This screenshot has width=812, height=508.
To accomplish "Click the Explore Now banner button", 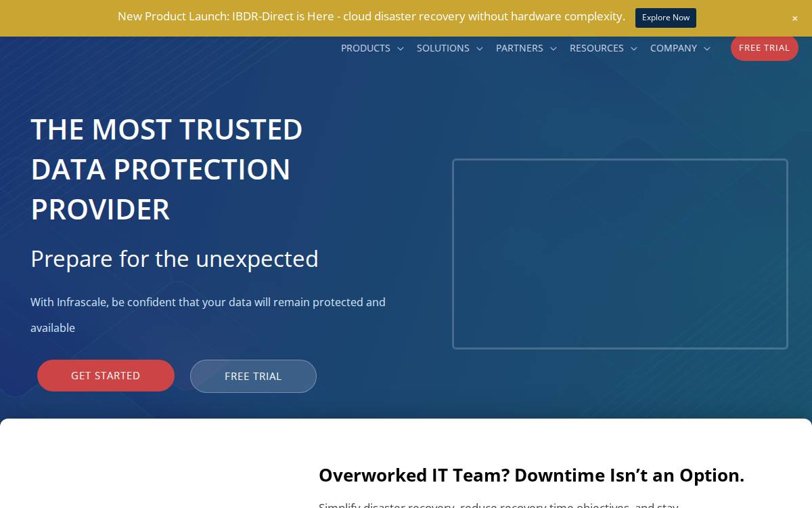I will click(x=665, y=18).
